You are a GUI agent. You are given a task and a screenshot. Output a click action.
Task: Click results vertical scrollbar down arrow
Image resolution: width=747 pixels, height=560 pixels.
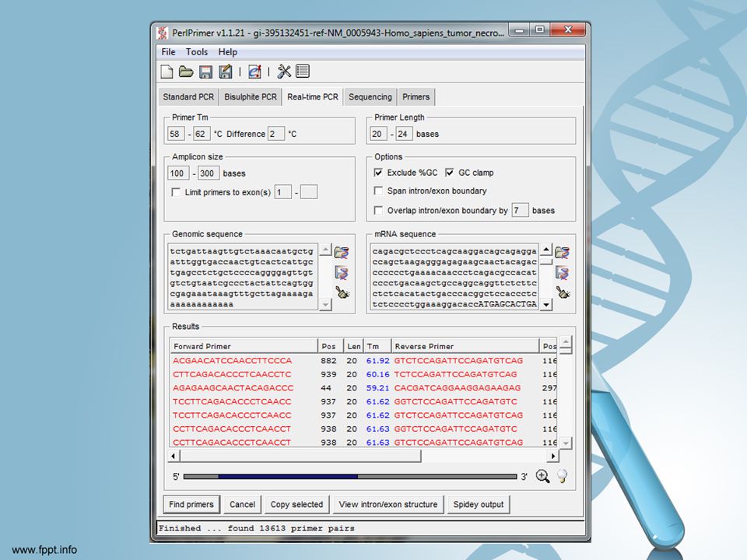[566, 443]
